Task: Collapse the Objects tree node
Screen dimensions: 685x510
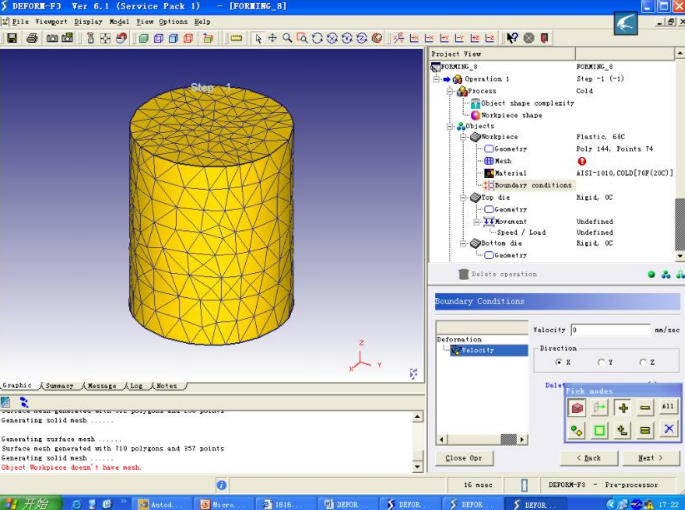Action: pos(450,126)
